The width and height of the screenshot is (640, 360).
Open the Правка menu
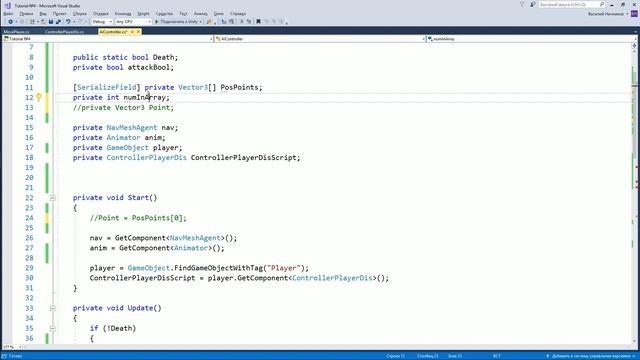26,13
